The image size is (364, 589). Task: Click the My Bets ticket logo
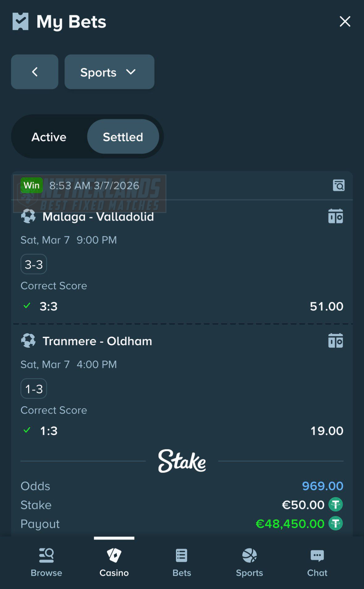point(20,21)
